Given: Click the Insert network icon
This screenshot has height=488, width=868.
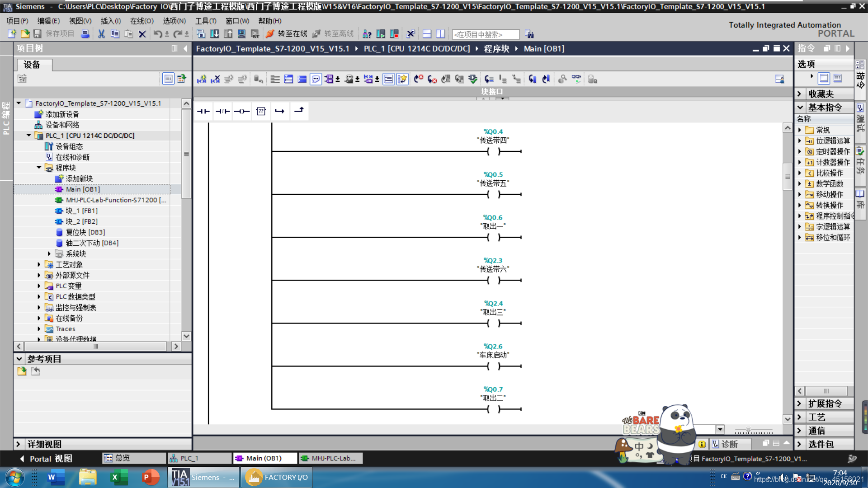Looking at the screenshot, I should click(202, 79).
